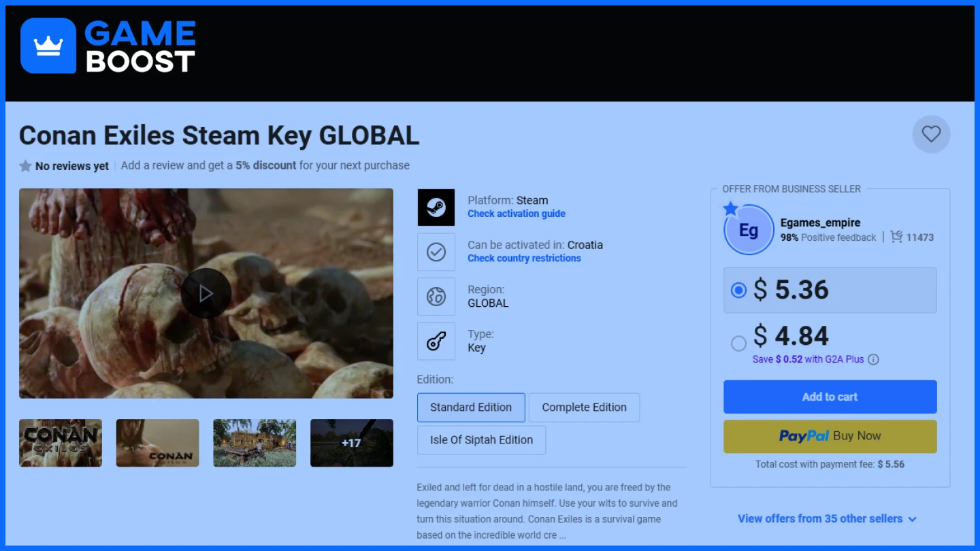Click the 98% Positive feedback text
Image resolution: width=980 pixels, height=551 pixels.
[828, 237]
